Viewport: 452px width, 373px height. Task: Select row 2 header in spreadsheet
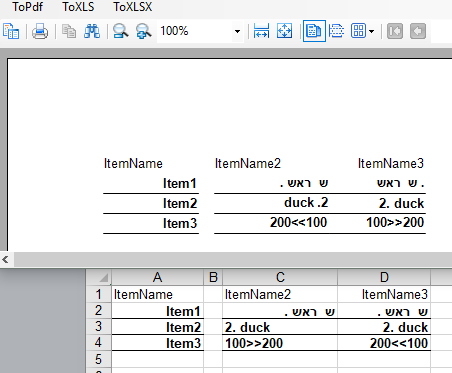point(99,310)
